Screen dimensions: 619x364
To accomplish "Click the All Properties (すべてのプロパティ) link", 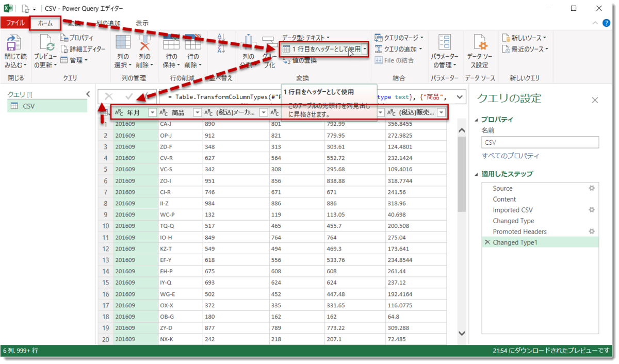I will click(x=510, y=156).
